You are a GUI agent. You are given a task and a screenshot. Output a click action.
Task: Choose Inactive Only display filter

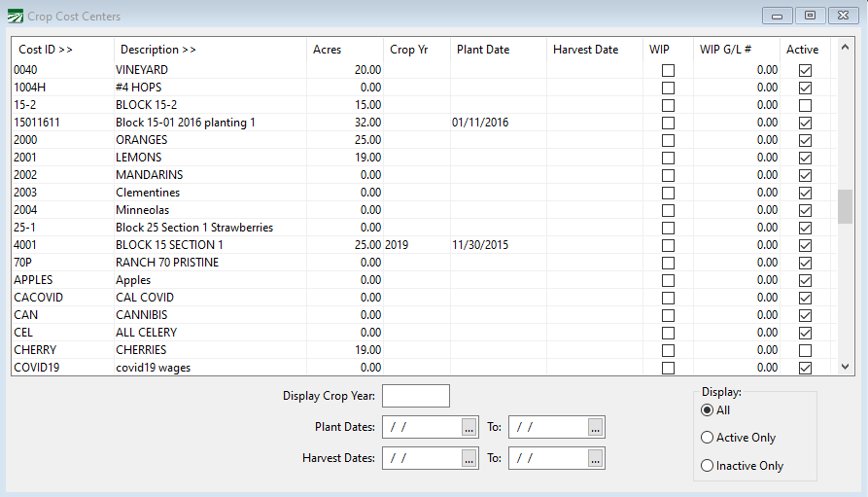(708, 466)
